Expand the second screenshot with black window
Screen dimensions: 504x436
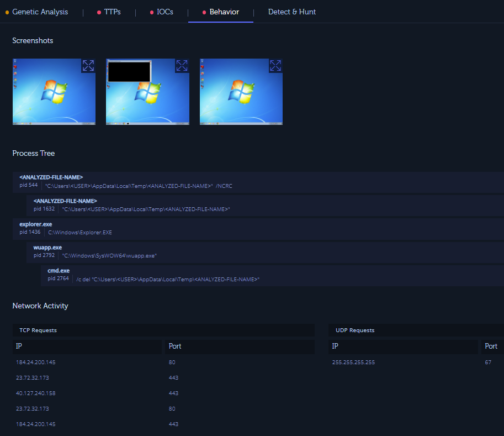[x=182, y=66]
